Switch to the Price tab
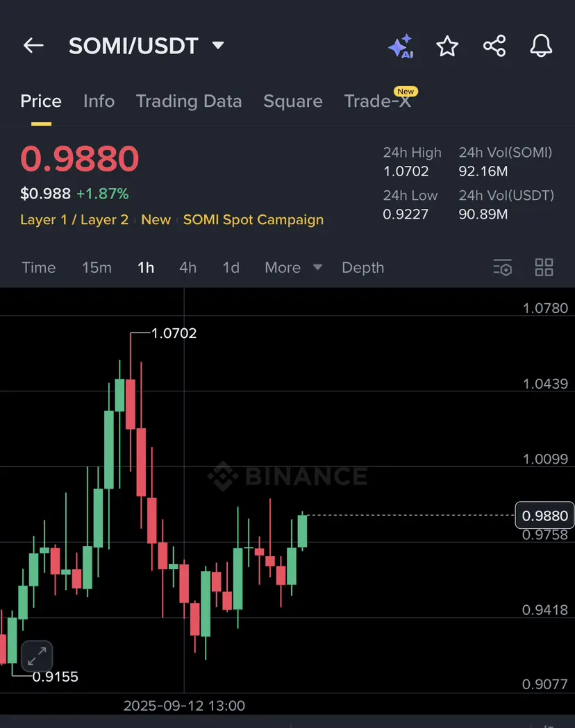 tap(41, 101)
